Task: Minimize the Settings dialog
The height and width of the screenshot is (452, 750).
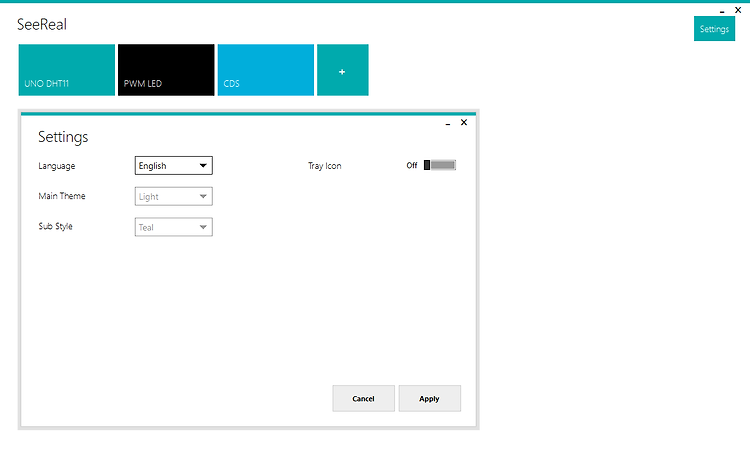Action: click(448, 123)
